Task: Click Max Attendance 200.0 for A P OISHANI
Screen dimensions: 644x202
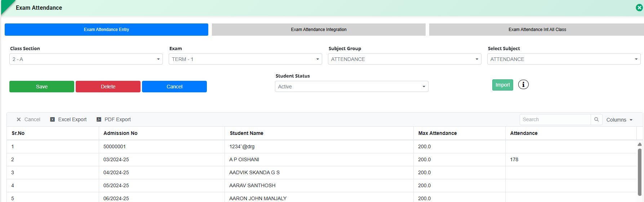Action: [x=424, y=159]
